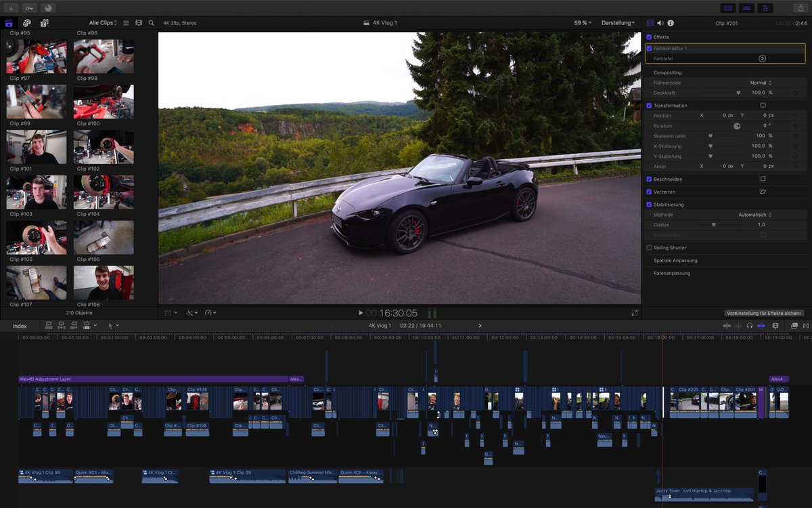Uncheck the Effekte checkbox
The image size is (812, 508).
(x=650, y=37)
